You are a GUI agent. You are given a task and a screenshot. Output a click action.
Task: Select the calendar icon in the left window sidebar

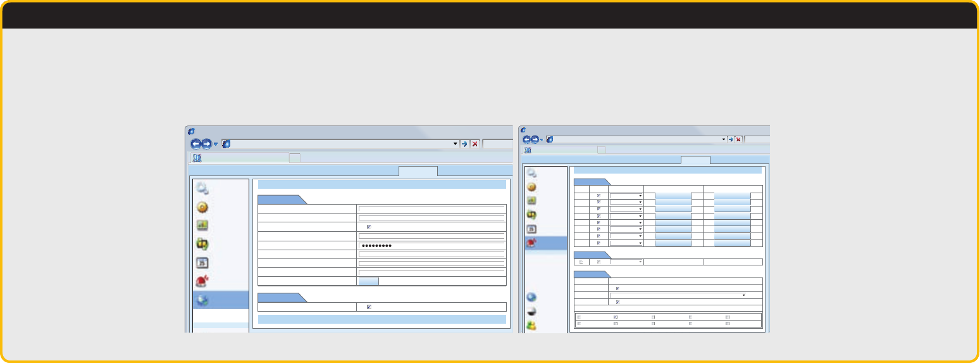(202, 263)
